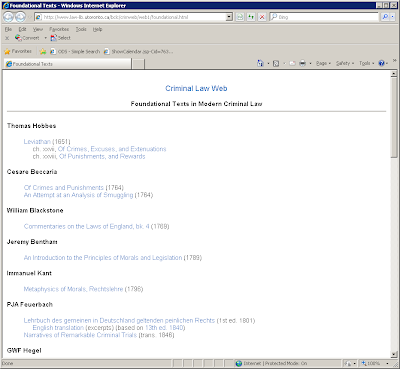Open the Tools command bar menu
This screenshot has height=369, width=400.
pos(366,63)
